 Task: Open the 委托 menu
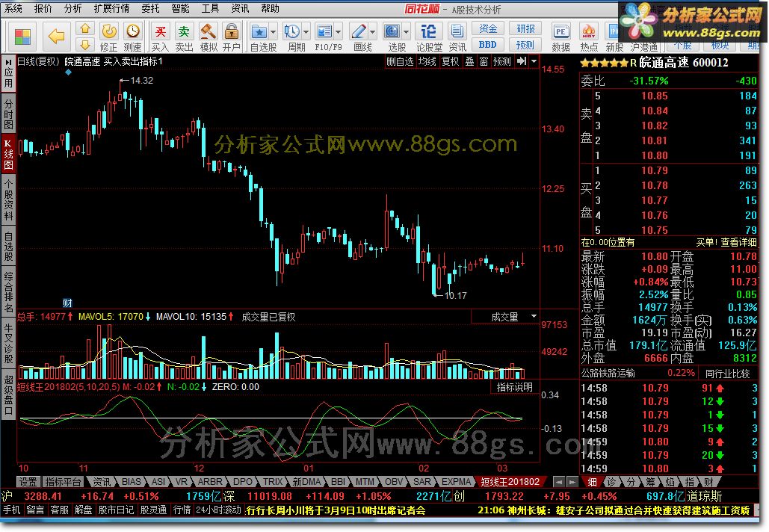pyautogui.click(x=150, y=8)
